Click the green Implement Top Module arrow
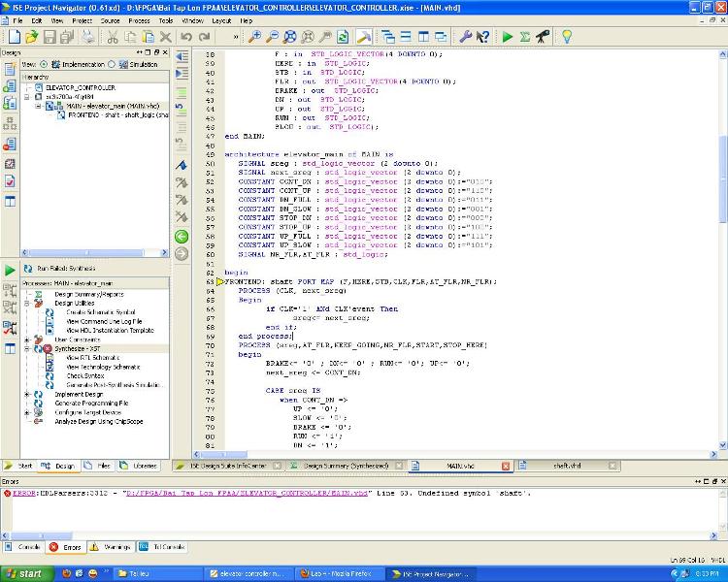The width and height of the screenshot is (728, 582). [507, 37]
